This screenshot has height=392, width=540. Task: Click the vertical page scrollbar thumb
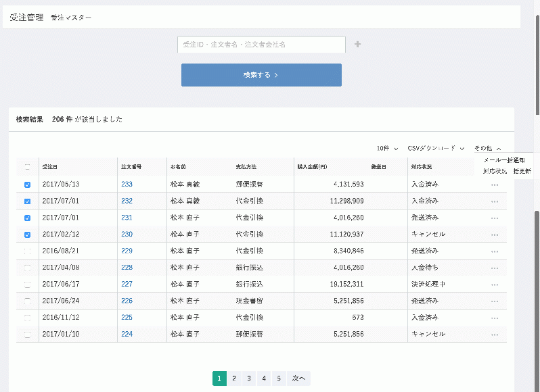pos(537,66)
